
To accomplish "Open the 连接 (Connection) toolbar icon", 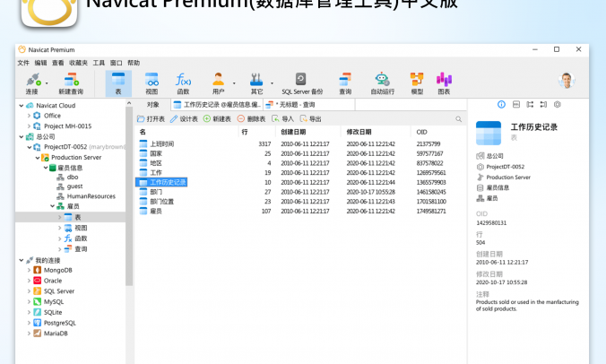I will (33, 82).
